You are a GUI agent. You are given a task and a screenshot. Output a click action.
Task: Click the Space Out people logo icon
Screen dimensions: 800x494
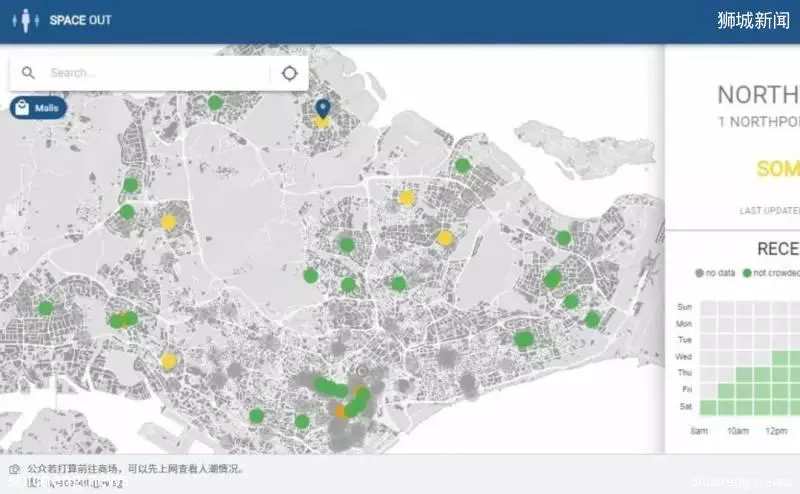click(x=26, y=20)
